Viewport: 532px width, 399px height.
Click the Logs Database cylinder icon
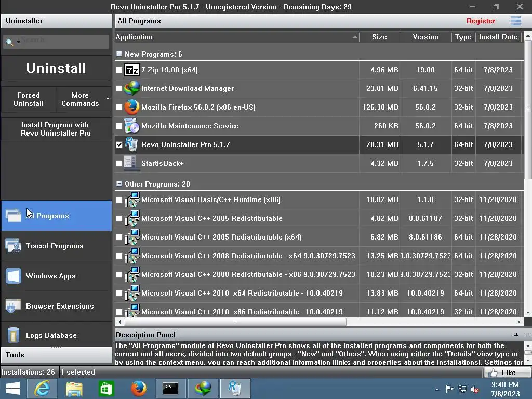point(13,335)
